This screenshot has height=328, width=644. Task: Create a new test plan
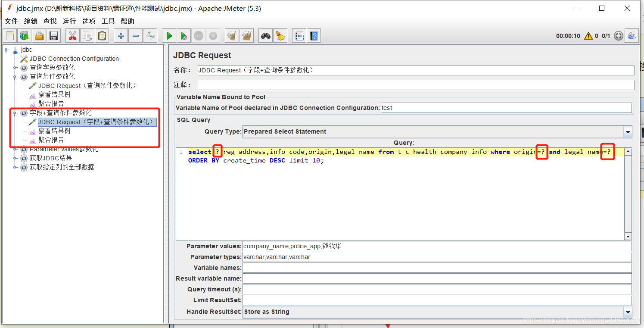click(x=10, y=36)
